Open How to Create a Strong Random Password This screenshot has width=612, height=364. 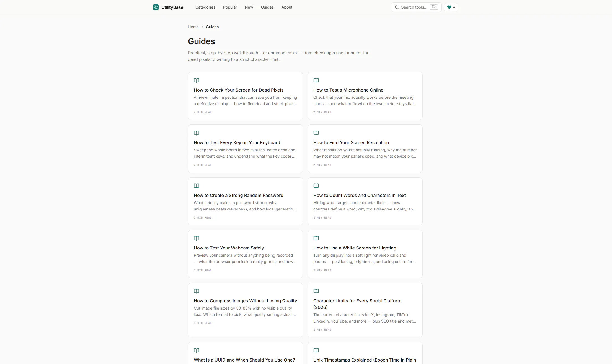pos(239,195)
